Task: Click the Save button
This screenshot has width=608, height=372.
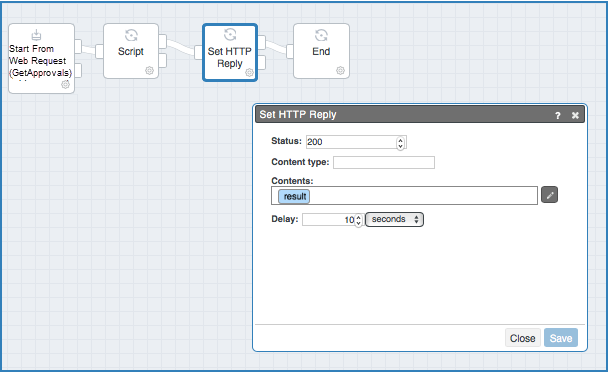Action: [561, 338]
